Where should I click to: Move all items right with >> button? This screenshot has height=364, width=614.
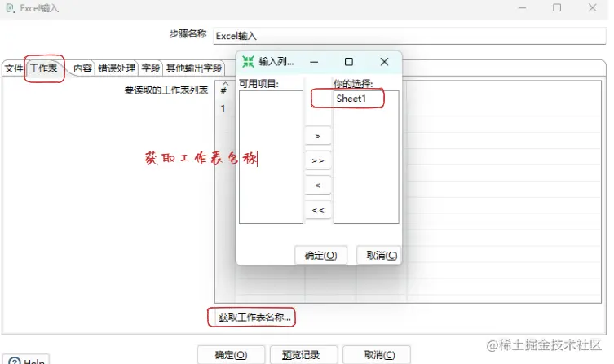pos(317,160)
